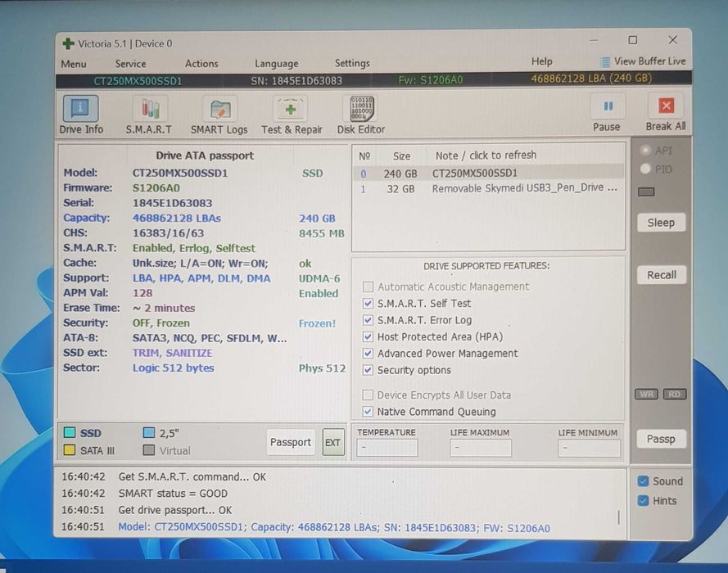Select the API radio button
The height and width of the screenshot is (573, 728).
click(645, 151)
